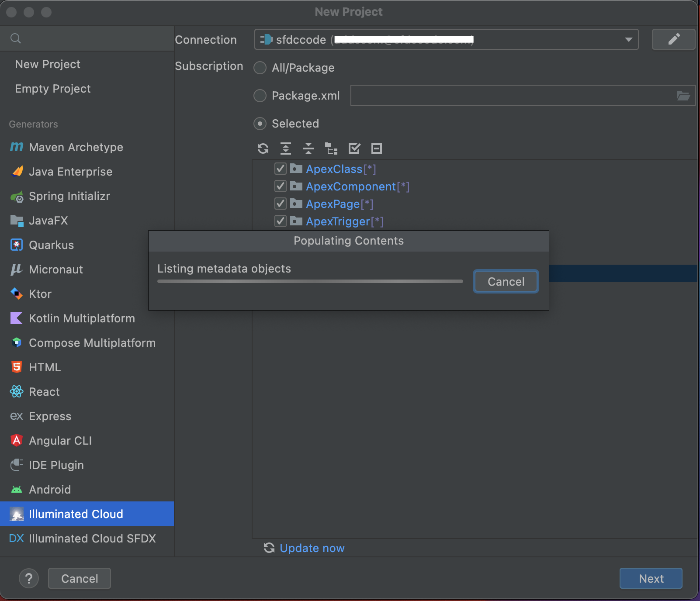Viewport: 700px width, 601px height.
Task: Click the browse folder icon for Package.xml
Action: [x=683, y=96]
